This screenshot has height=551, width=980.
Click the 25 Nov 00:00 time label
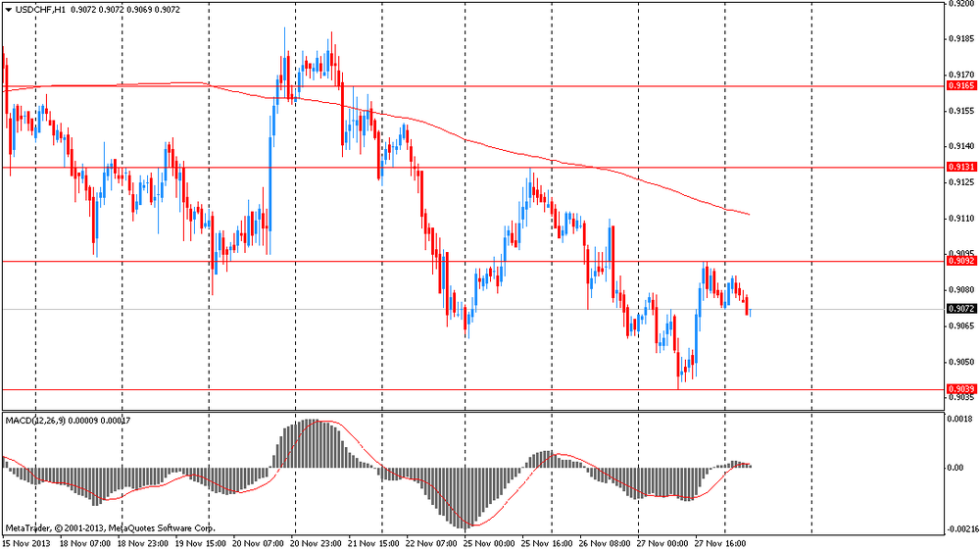(489, 543)
